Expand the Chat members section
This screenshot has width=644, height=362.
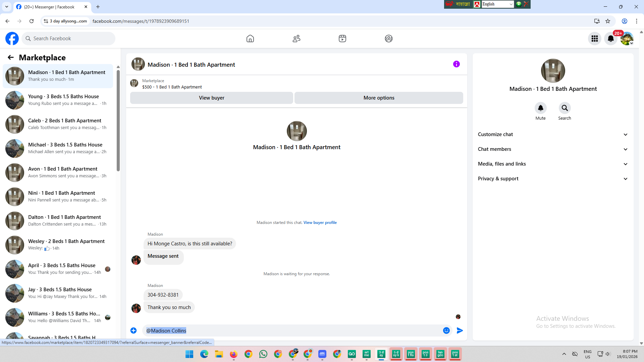click(552, 149)
